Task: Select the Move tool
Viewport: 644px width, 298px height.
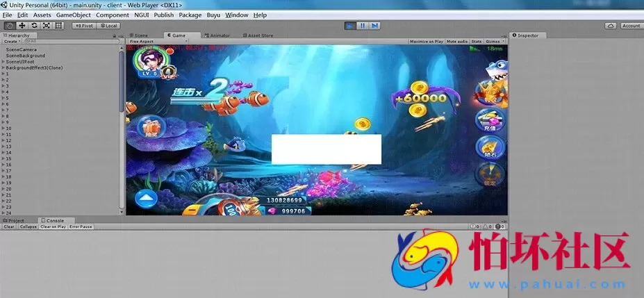Action: click(x=22, y=26)
